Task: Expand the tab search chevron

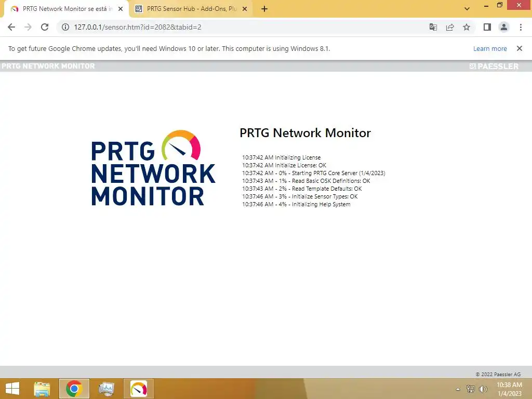Action: click(467, 9)
